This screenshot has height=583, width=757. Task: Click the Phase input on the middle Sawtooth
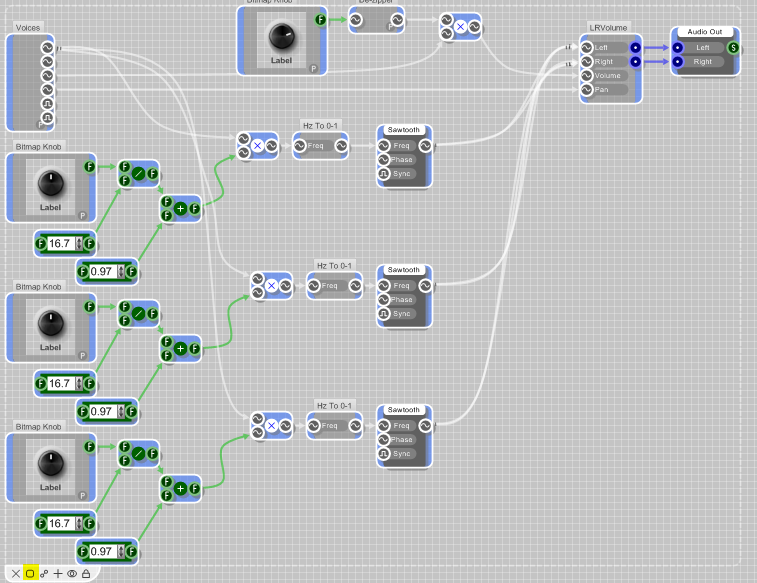point(402,299)
